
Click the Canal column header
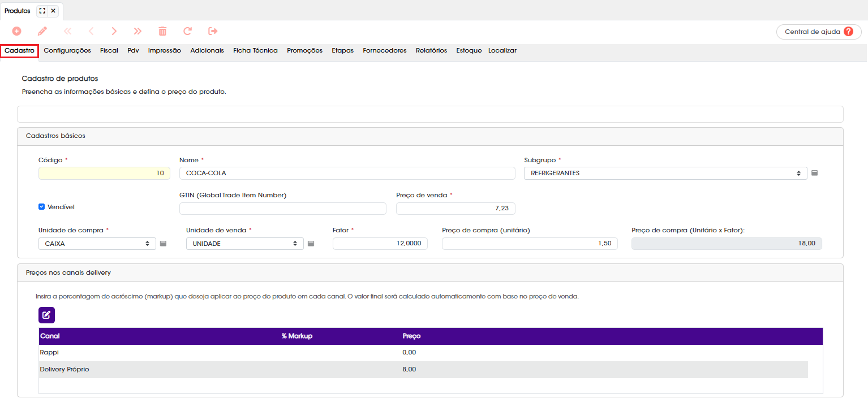(x=50, y=336)
